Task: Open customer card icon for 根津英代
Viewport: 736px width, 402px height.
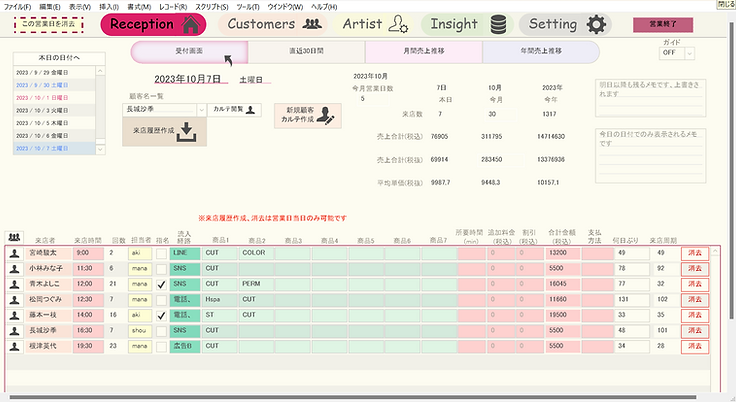Action: click(x=15, y=347)
